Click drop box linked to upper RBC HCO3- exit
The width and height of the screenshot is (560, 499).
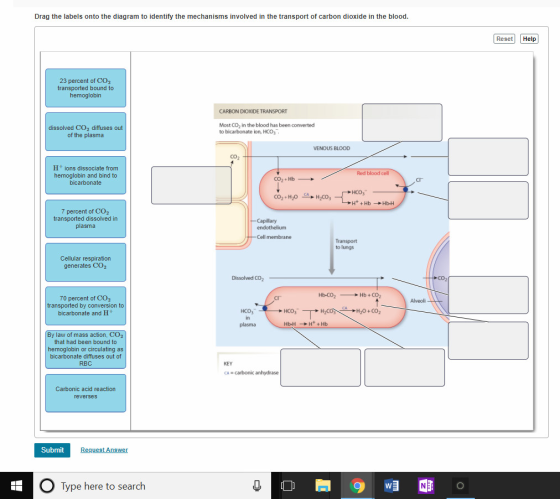488,200
